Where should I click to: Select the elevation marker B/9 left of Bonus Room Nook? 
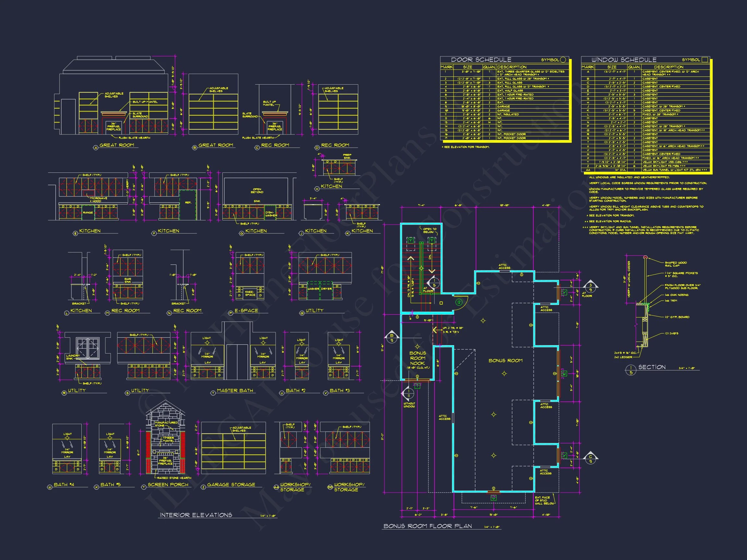point(392,338)
